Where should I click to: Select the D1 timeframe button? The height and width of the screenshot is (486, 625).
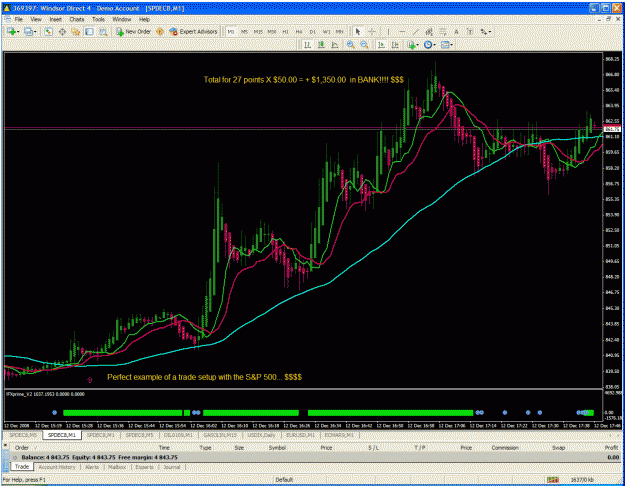click(x=312, y=31)
